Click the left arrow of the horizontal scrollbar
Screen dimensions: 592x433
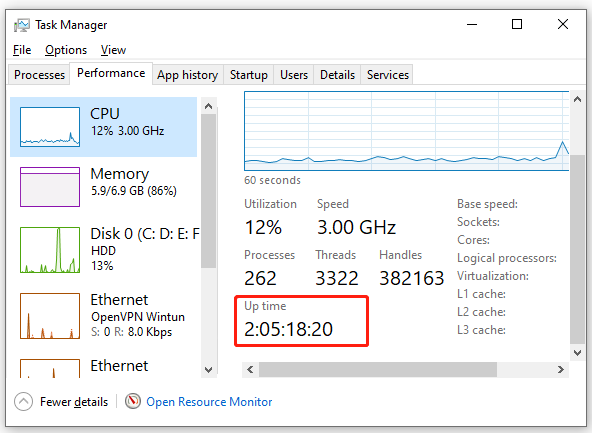[250, 369]
